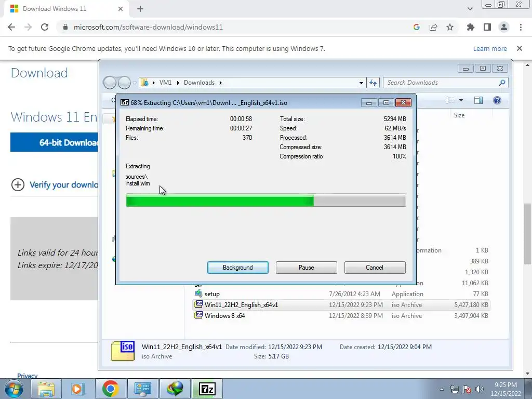Screen dimensions: 532x399
Task: Bookmark this page with the star icon
Action: point(450,27)
